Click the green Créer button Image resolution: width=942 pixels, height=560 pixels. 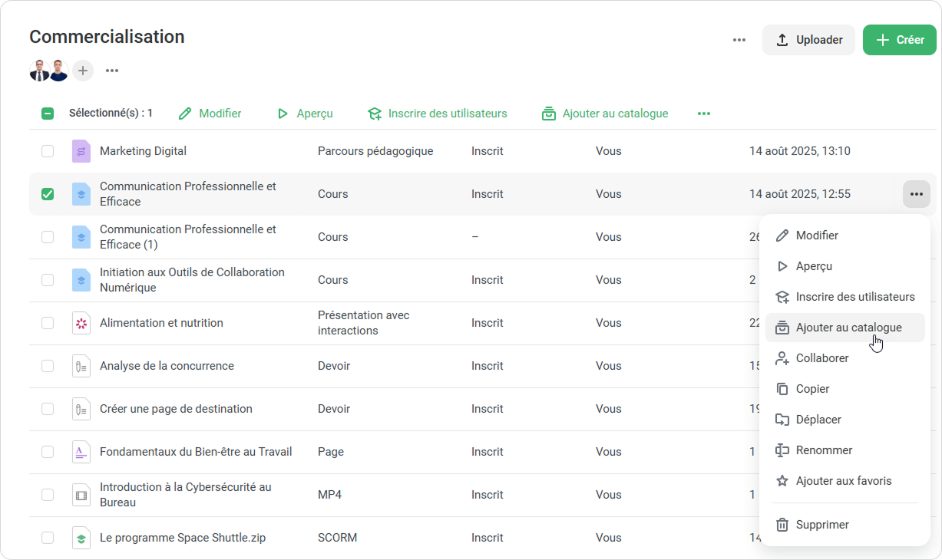(900, 40)
